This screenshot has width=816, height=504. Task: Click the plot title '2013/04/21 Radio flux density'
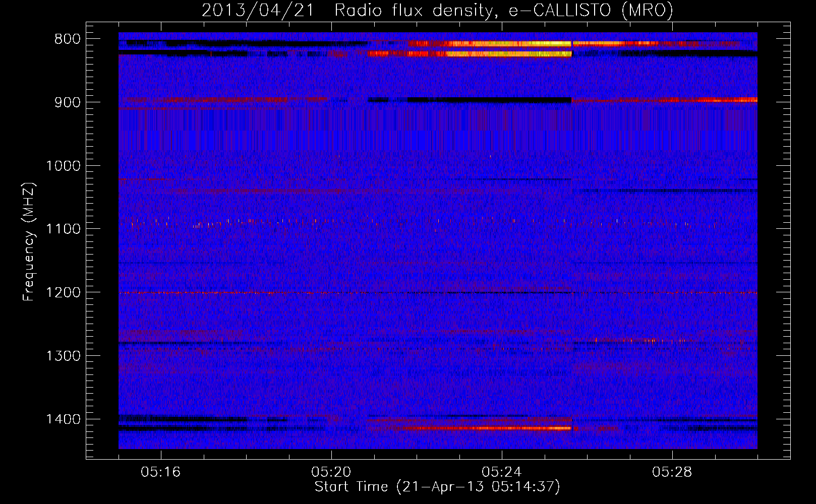click(437, 10)
